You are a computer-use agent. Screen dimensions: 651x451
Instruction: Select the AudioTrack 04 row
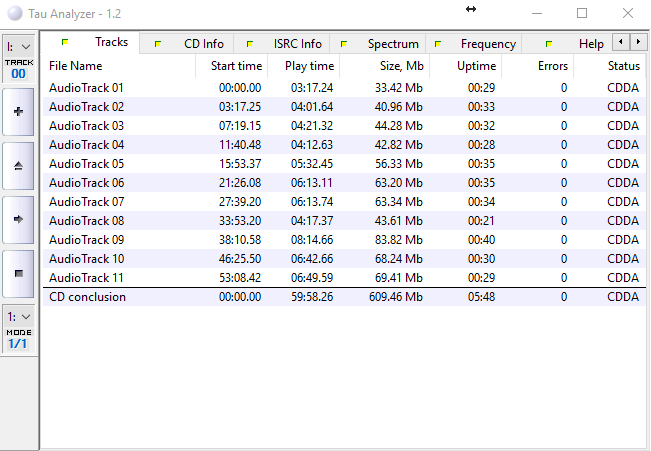pyautogui.click(x=344, y=145)
